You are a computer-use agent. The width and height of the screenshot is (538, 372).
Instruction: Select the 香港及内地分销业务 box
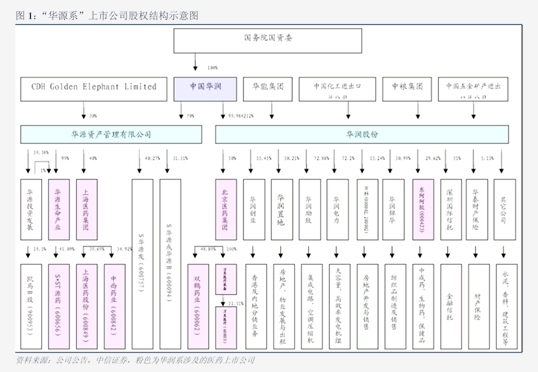pos(256,306)
